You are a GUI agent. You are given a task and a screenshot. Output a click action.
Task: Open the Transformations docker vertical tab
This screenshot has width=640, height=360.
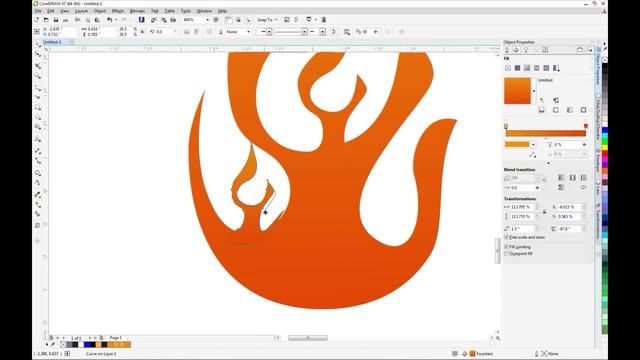click(x=598, y=222)
